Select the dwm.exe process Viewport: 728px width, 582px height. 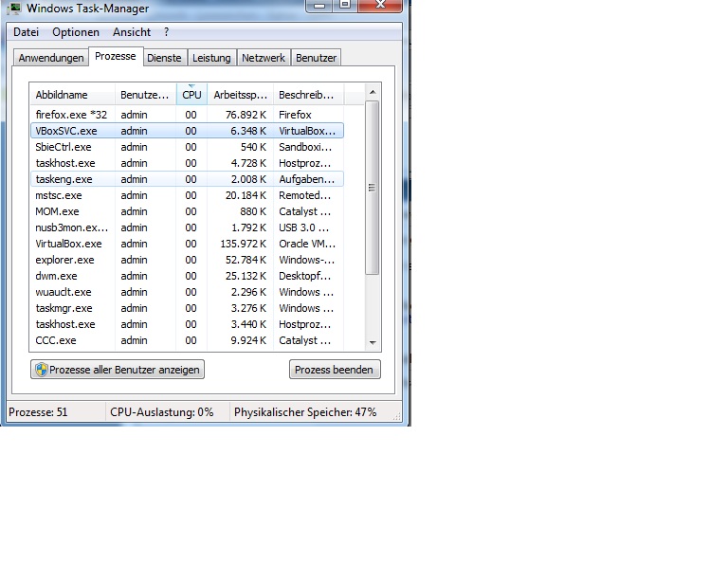coord(187,276)
